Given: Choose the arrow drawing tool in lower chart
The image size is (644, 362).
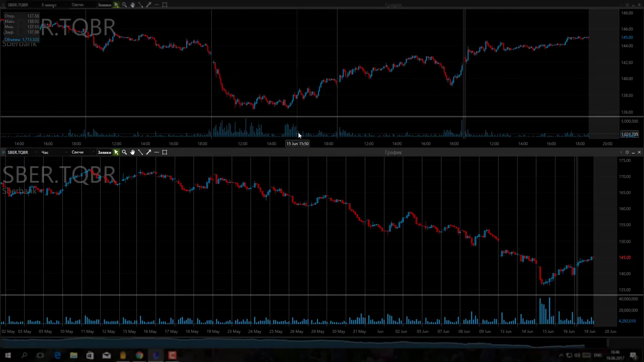Looking at the screenshot, I should 148,152.
